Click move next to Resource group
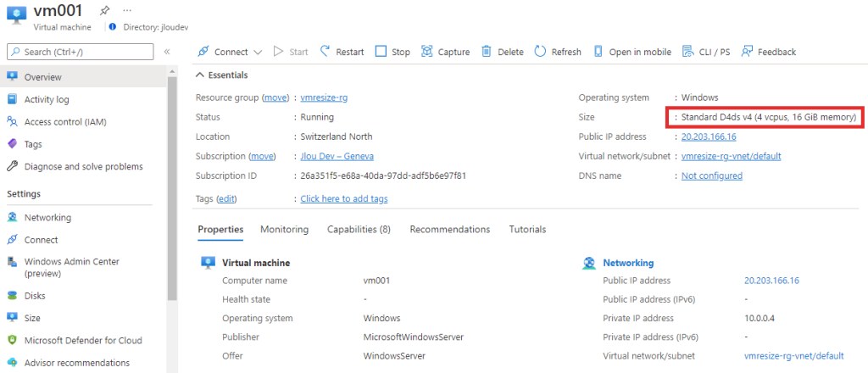Screen dimensions: 868x373 [275, 97]
